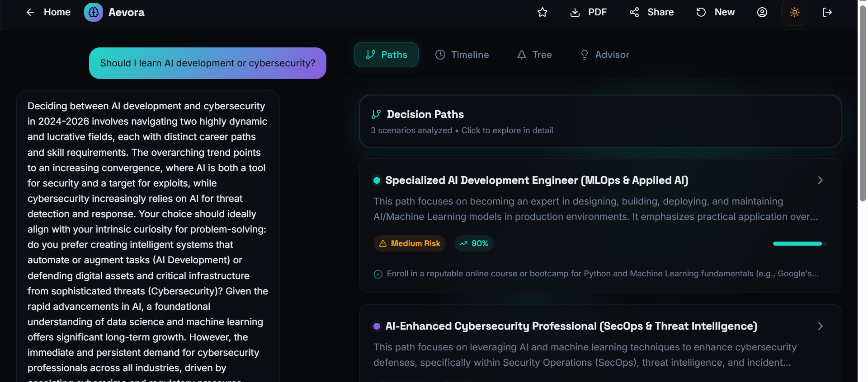Open the Advisor tab
The image size is (868, 382).
tap(604, 55)
